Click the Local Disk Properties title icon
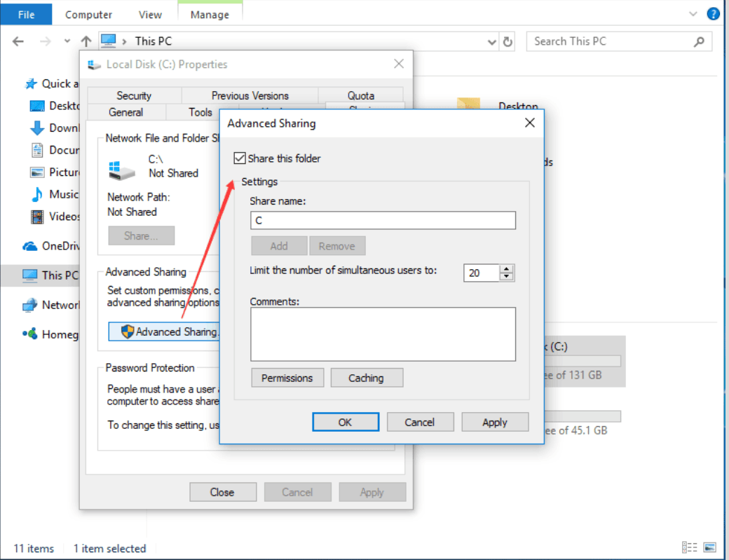 pos(94,64)
